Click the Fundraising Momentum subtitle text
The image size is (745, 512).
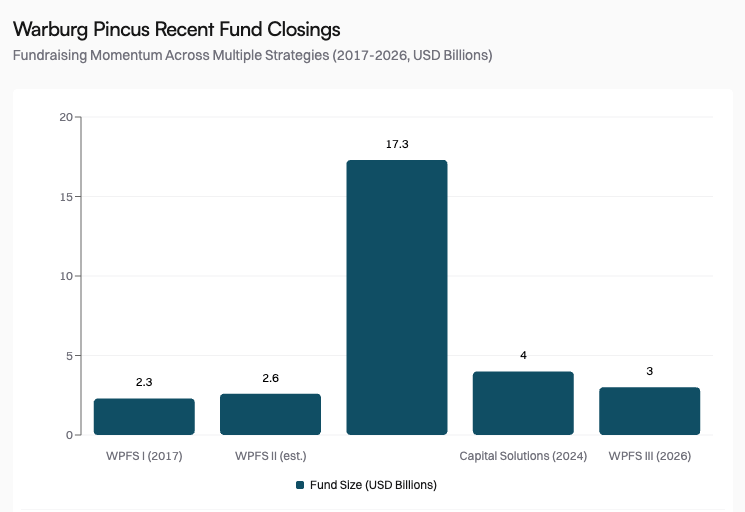click(252, 56)
